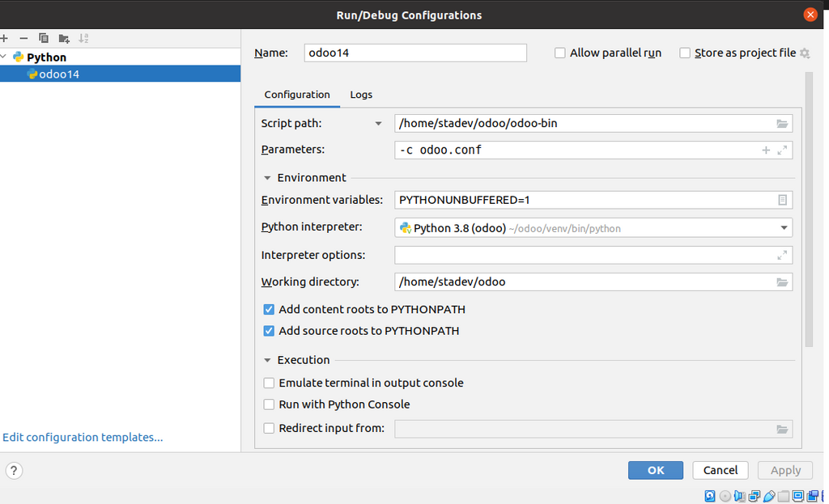Enable Allow parallel run
The height and width of the screenshot is (504, 829).
tap(559, 53)
